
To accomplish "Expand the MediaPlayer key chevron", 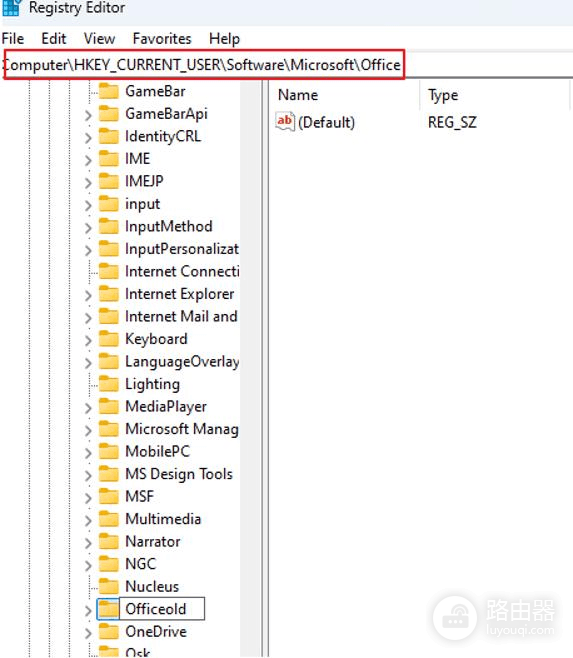I will [88, 407].
